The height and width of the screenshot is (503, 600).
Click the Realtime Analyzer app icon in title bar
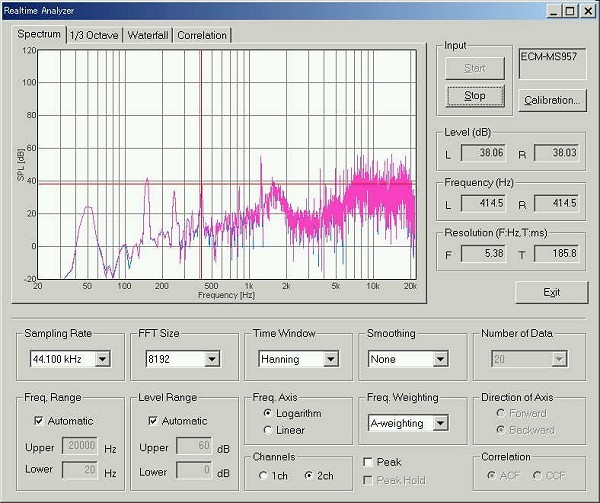coord(8,9)
